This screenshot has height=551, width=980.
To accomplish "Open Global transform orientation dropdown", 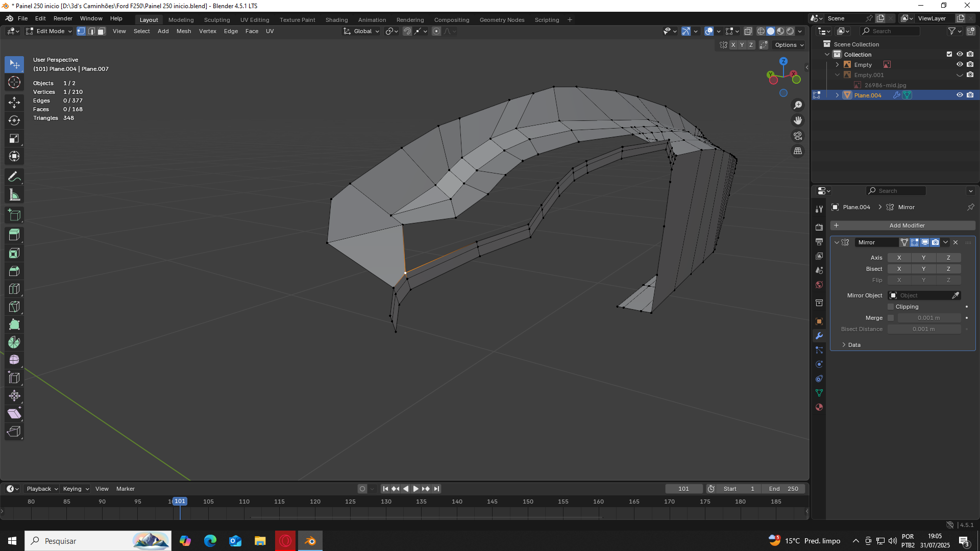I will coord(362,32).
